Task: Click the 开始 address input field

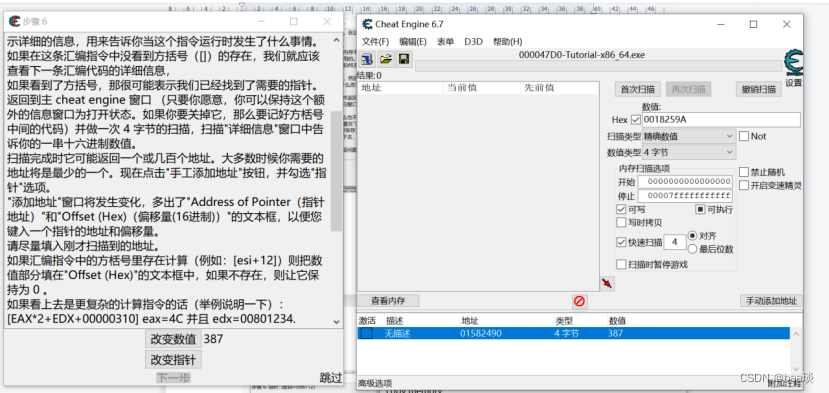Action: click(x=685, y=182)
